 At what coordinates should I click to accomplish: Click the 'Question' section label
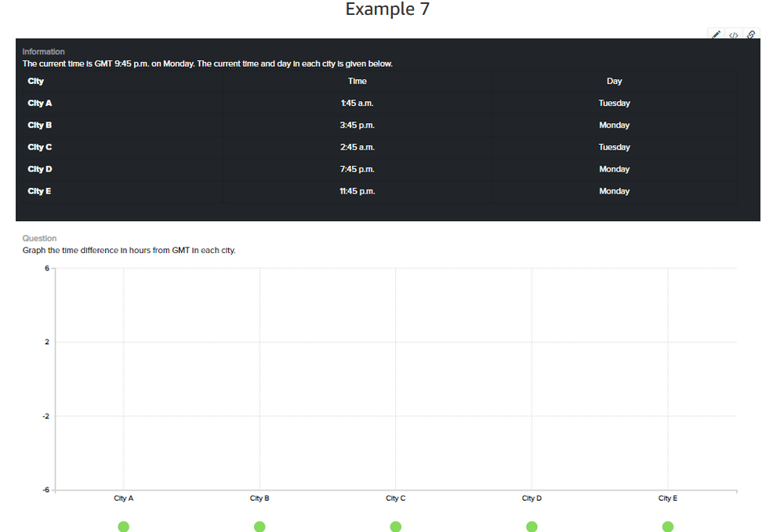click(39, 238)
